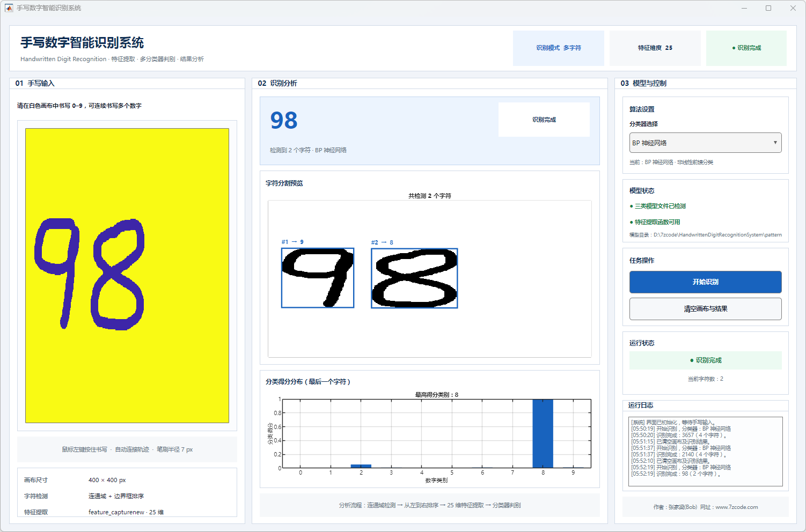
Task: Click the text 检测到 2 个字符 · BP 神经网络
Action: (309, 150)
